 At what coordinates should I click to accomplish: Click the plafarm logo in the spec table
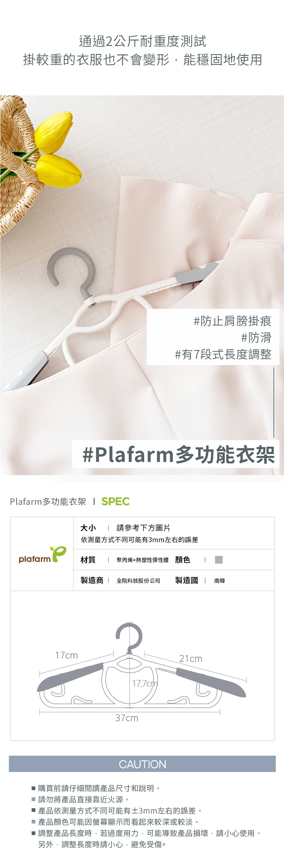coord(42,555)
